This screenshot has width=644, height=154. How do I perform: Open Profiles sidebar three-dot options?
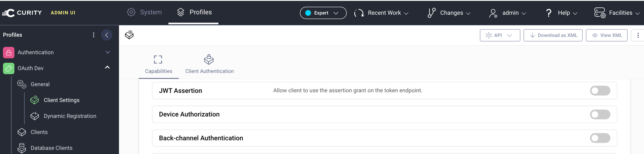94,35
